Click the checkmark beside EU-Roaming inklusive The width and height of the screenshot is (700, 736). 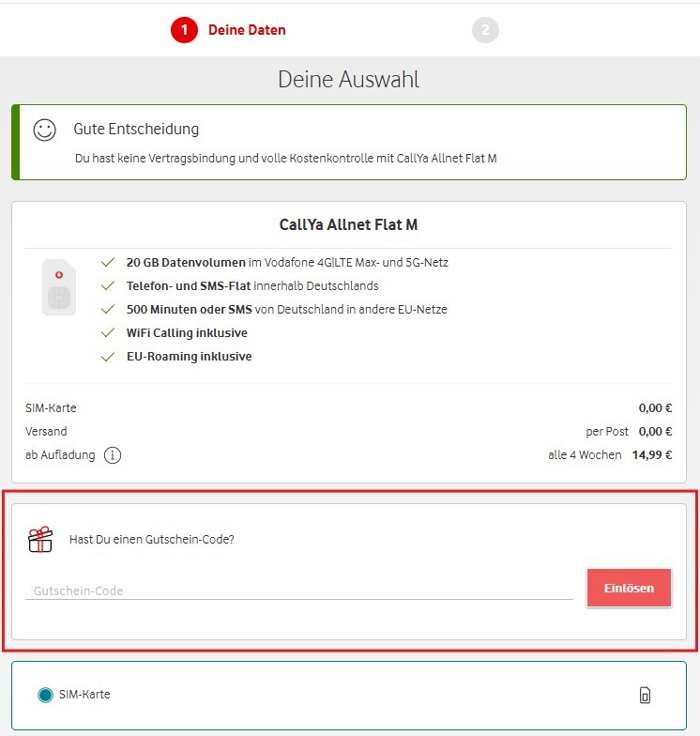[108, 357]
